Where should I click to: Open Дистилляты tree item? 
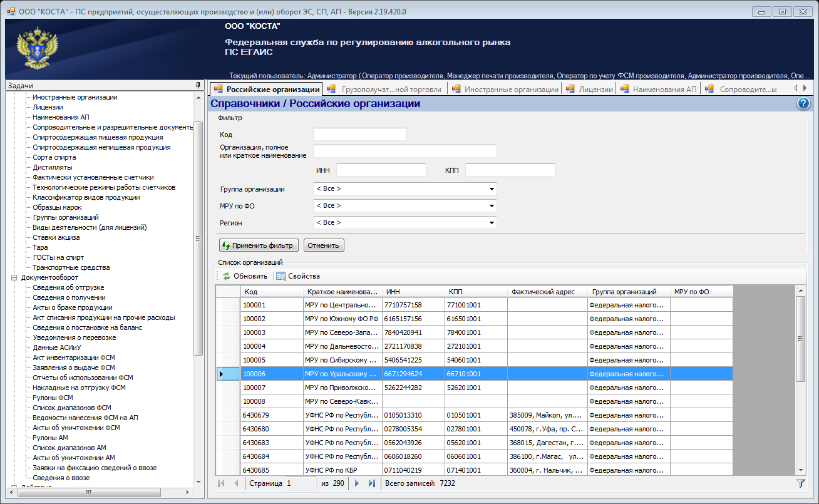pyautogui.click(x=52, y=167)
